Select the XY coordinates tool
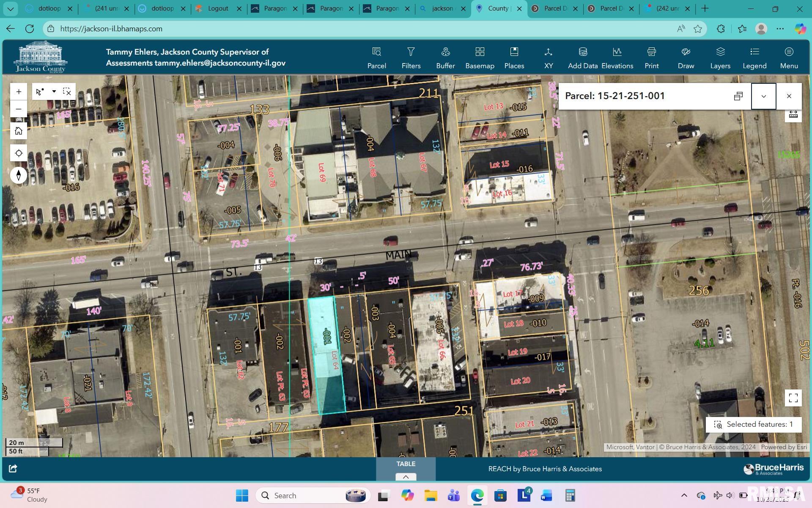Image resolution: width=812 pixels, height=508 pixels. coord(549,57)
